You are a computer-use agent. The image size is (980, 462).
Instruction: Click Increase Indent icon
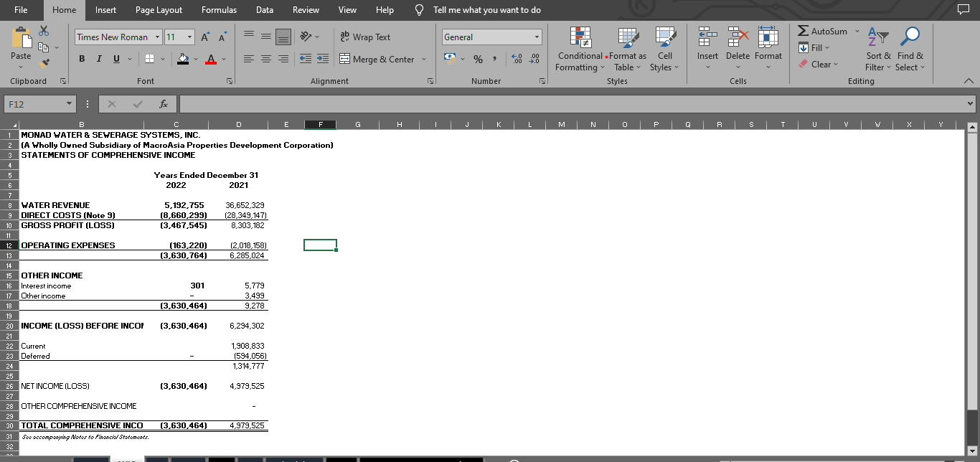click(322, 59)
